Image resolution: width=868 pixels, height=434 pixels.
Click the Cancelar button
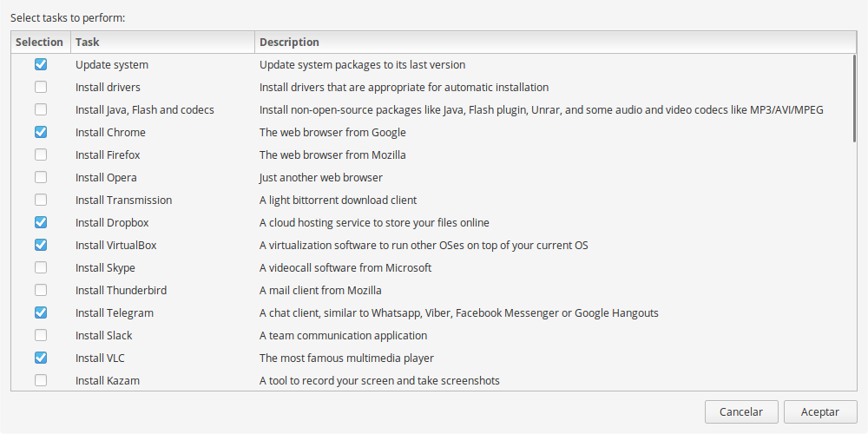click(x=741, y=411)
